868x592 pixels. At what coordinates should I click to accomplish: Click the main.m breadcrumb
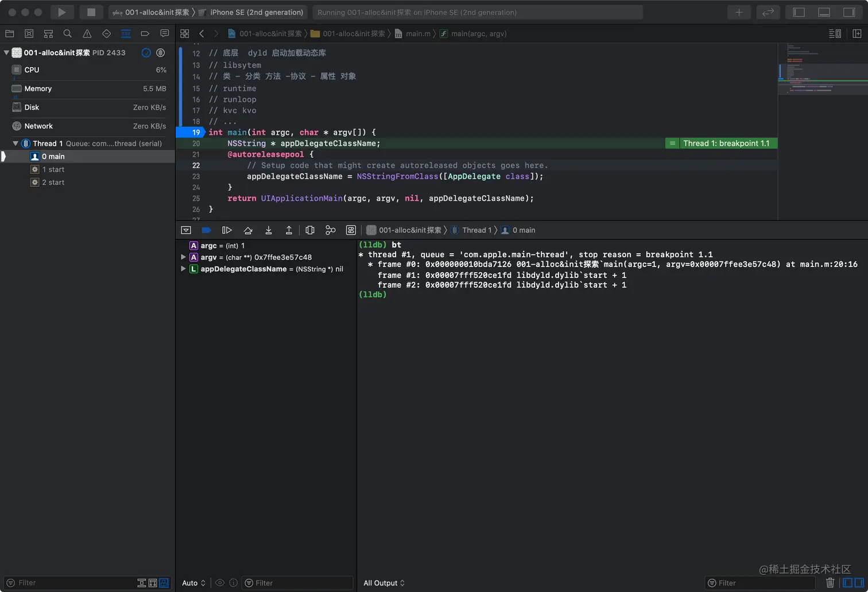tap(412, 34)
